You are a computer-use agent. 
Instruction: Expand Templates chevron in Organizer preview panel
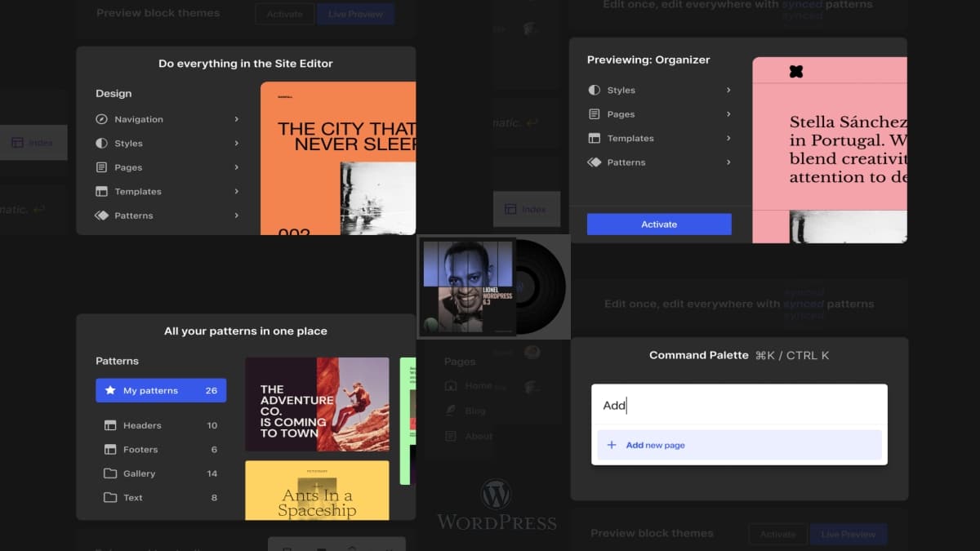728,138
